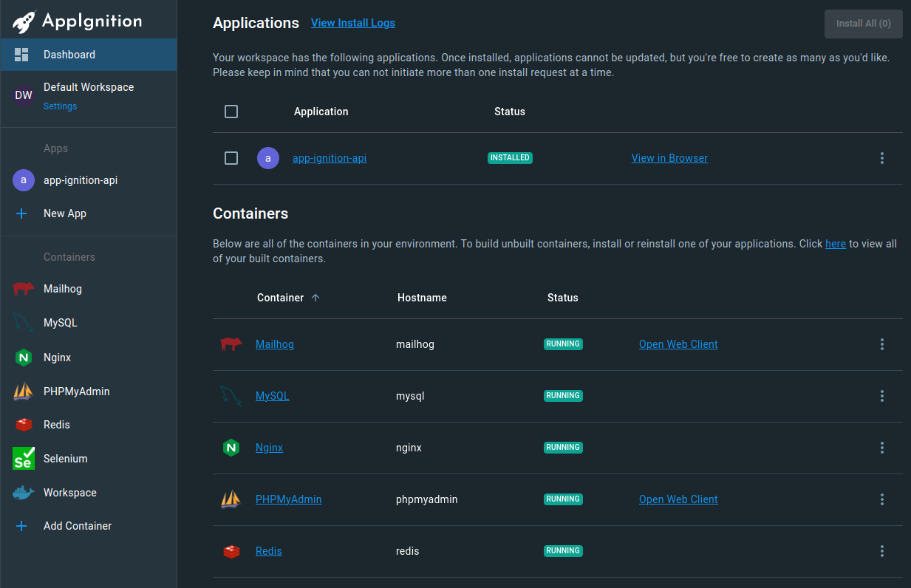
Task: Check the app-ignition-api row checkbox
Action: 231,157
